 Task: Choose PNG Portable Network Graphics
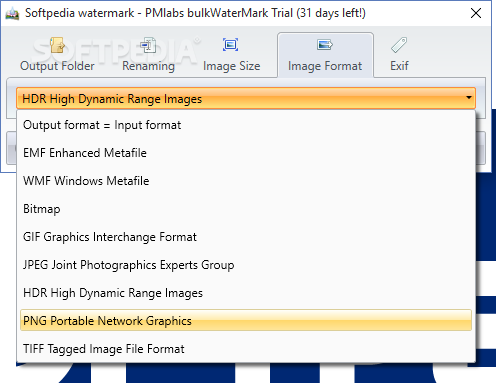246,320
